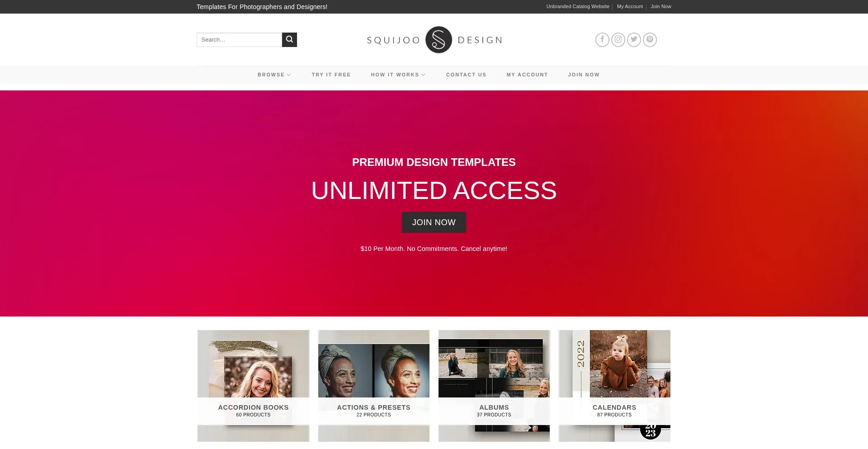Go to Contact Us in the navigation
The height and width of the screenshot is (449, 868).
466,75
